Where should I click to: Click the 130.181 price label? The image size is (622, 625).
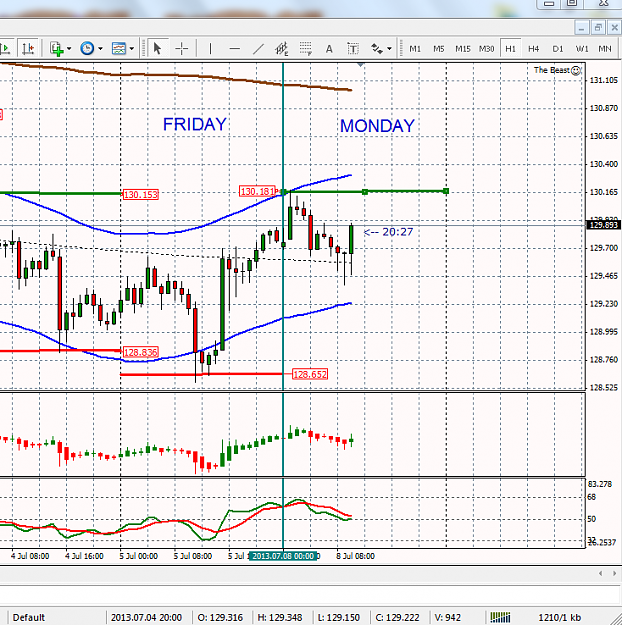point(258,191)
